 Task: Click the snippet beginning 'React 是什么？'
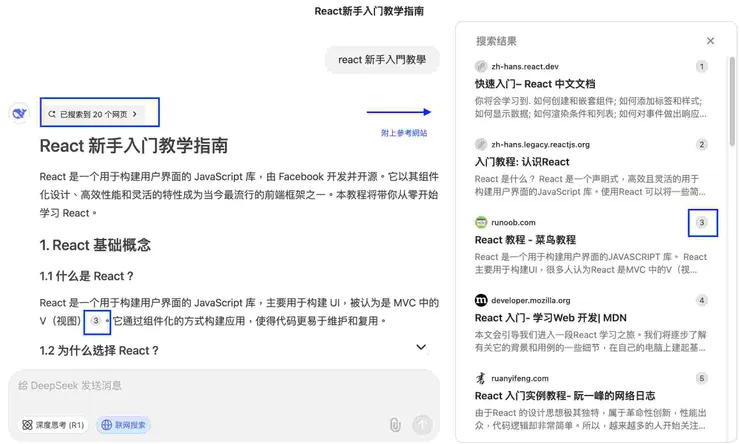pos(590,185)
